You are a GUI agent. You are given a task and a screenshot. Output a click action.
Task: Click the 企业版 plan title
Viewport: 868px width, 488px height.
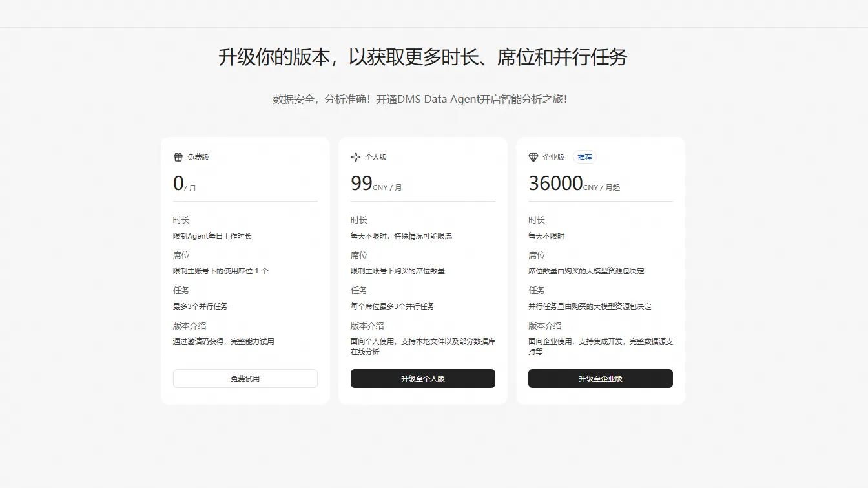point(553,157)
